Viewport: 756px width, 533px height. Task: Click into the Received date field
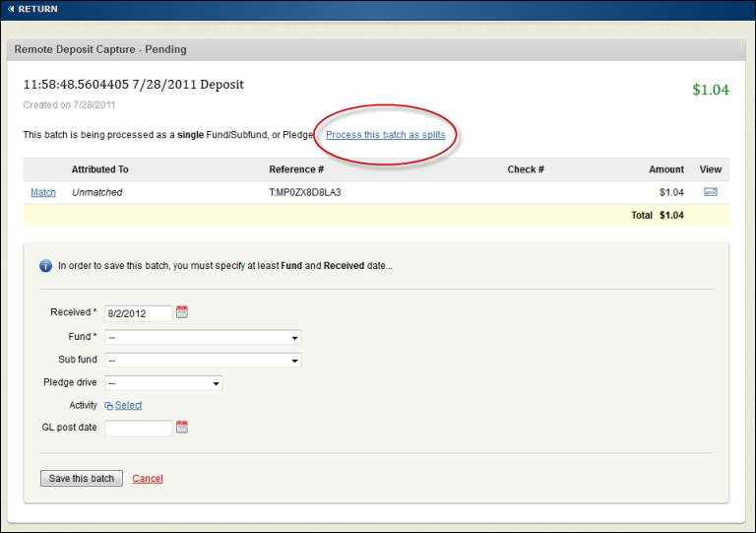pyautogui.click(x=138, y=313)
